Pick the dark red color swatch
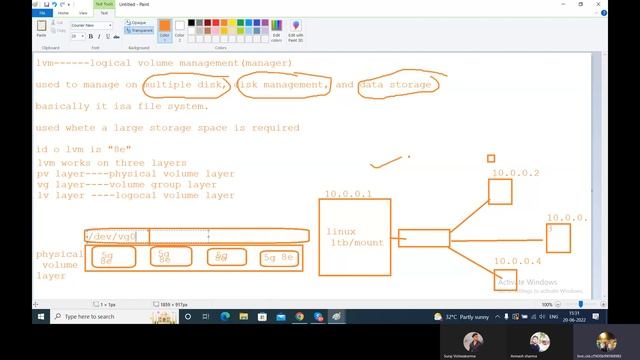 pyautogui.click(x=207, y=22)
